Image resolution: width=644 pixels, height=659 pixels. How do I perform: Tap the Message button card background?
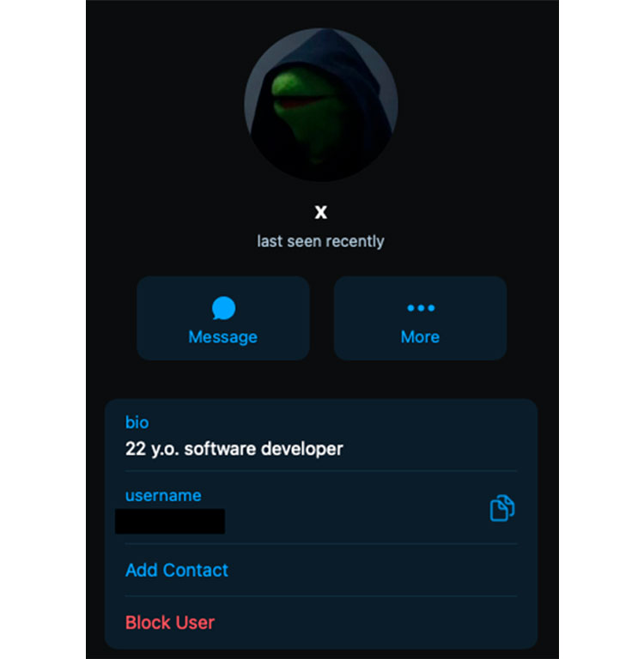pyautogui.click(x=223, y=318)
